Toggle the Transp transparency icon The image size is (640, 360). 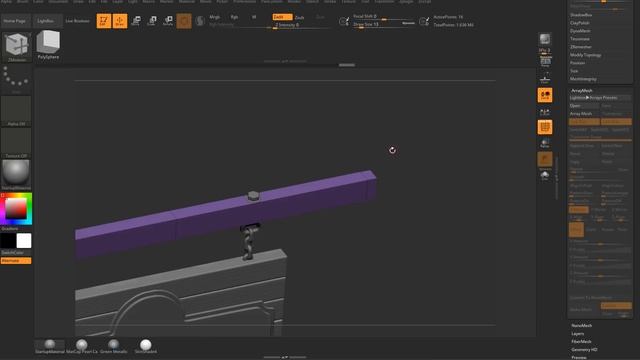(x=545, y=143)
